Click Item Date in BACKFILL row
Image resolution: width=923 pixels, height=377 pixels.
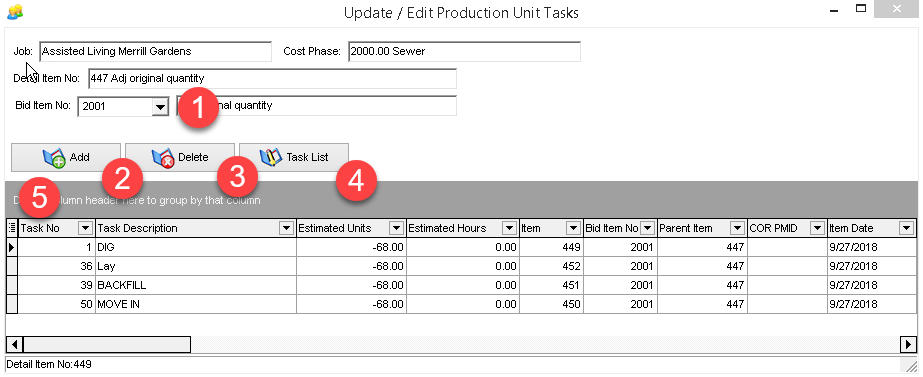pos(871,285)
